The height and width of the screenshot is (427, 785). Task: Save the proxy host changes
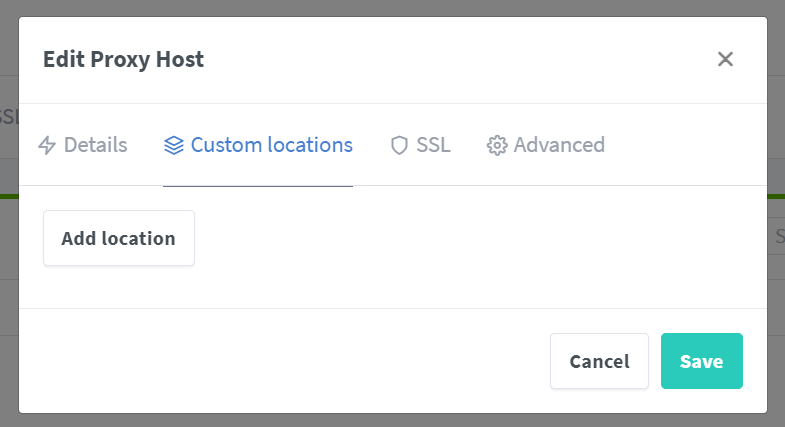(x=701, y=361)
